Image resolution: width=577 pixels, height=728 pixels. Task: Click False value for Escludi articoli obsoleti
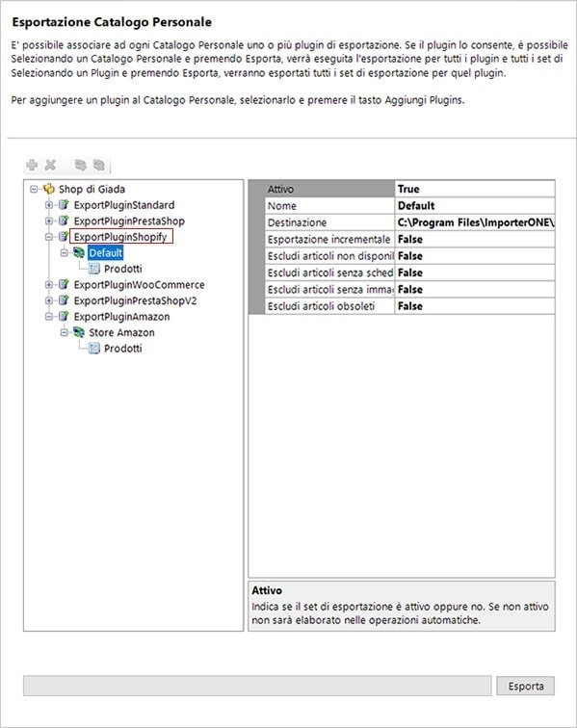point(475,306)
